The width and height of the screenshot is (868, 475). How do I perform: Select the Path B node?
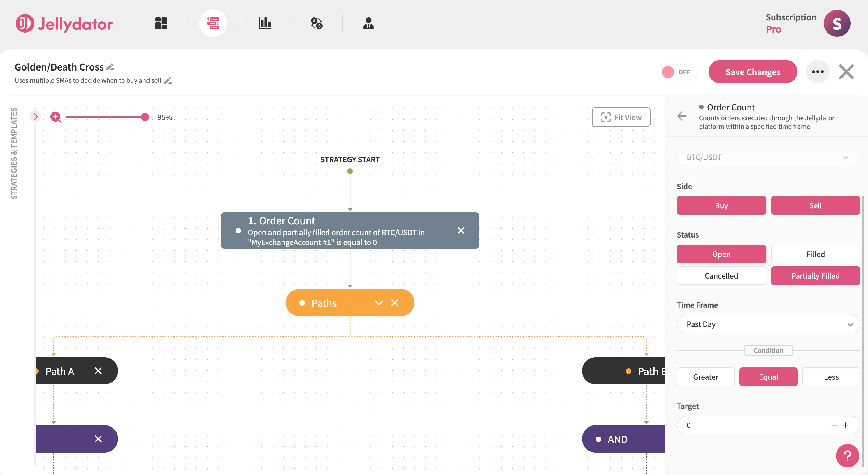coord(624,371)
